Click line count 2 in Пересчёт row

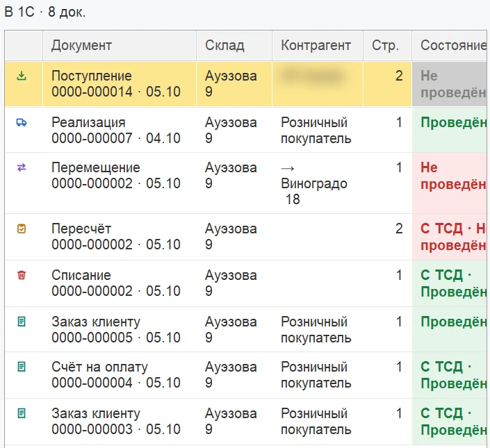pyautogui.click(x=399, y=229)
